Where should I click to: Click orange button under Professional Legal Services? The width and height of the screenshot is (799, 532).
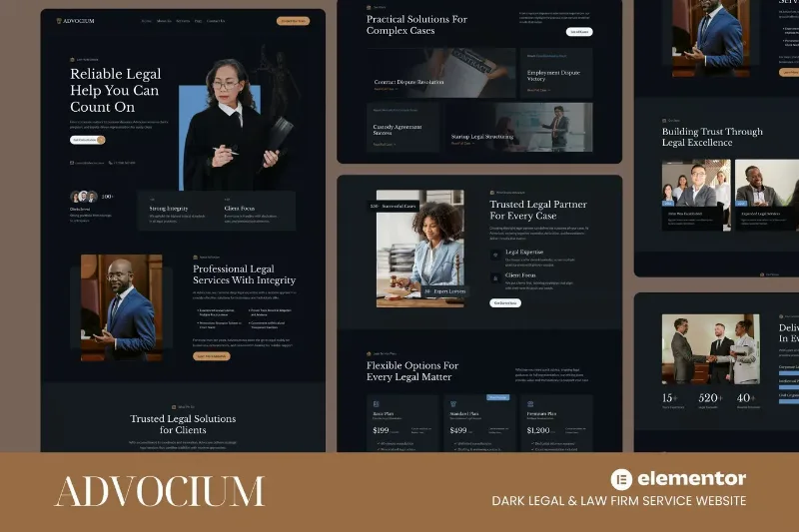212,356
